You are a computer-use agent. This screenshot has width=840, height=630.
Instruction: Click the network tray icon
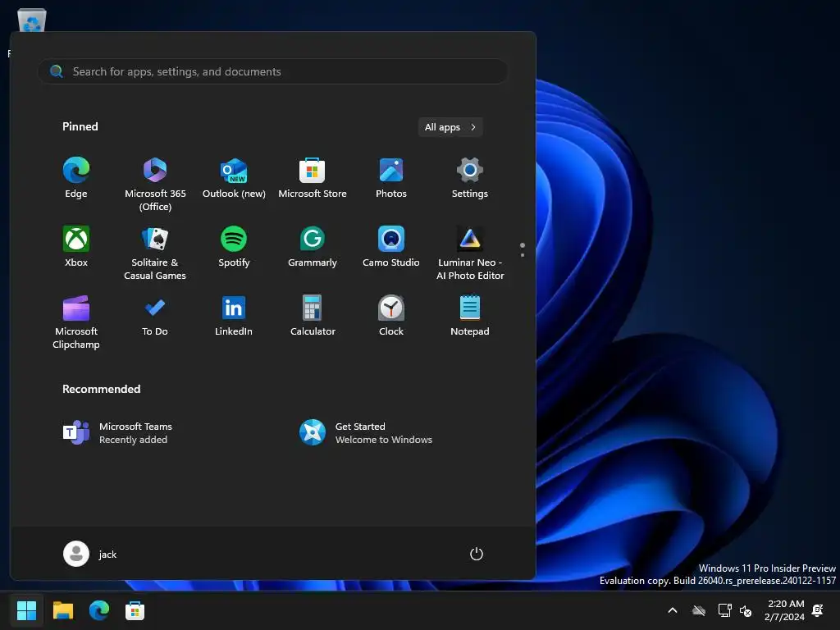pos(725,610)
